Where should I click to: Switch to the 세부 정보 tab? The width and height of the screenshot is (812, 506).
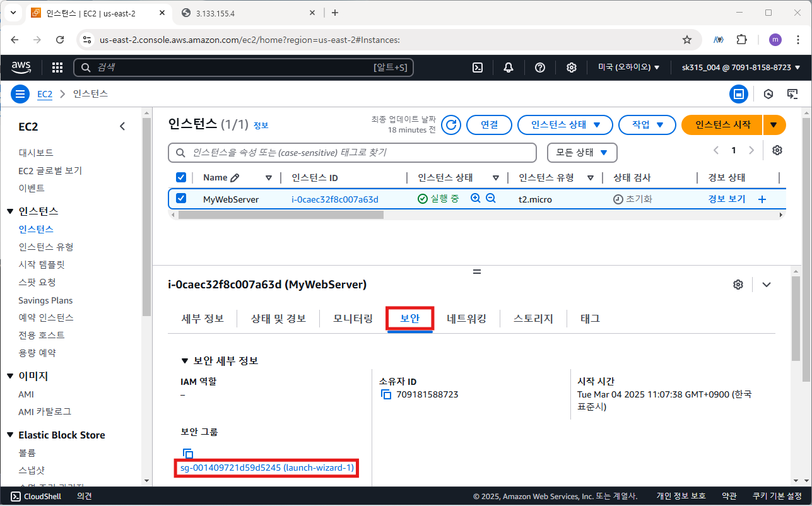pyautogui.click(x=203, y=319)
